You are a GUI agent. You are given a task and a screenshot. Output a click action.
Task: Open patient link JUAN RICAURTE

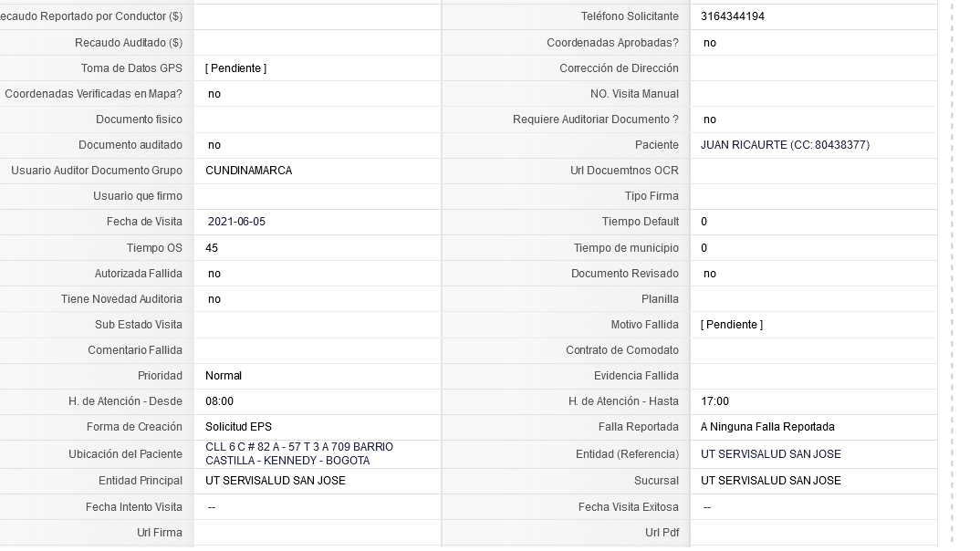click(785, 145)
